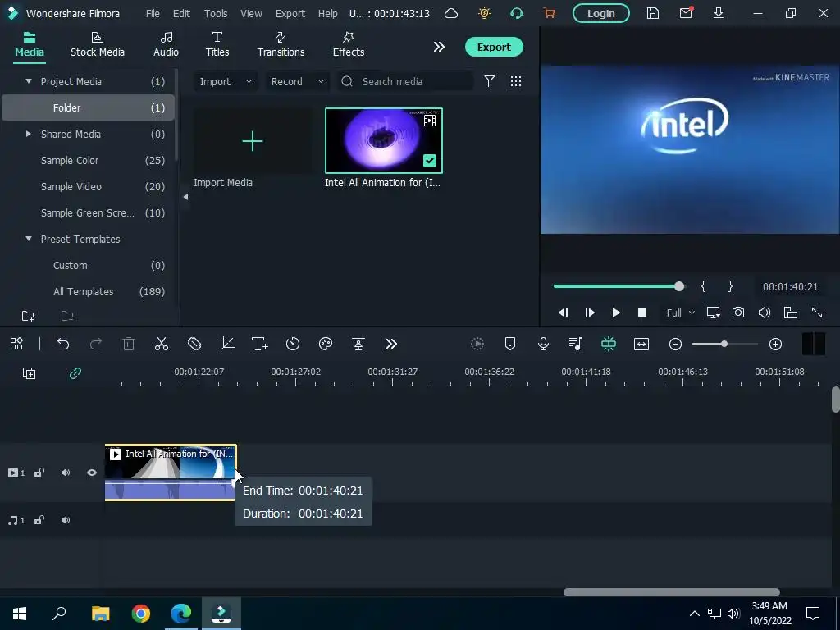Lock video track 1

coord(39,472)
